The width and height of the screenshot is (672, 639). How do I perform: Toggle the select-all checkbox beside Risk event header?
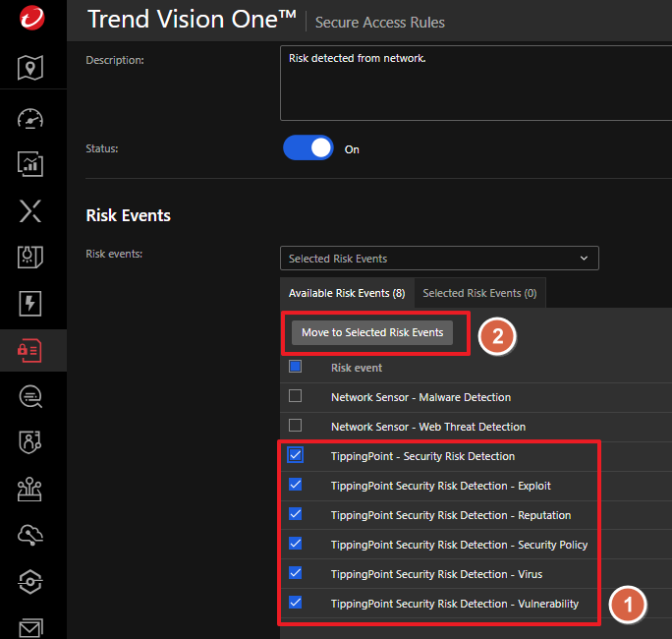(296, 367)
